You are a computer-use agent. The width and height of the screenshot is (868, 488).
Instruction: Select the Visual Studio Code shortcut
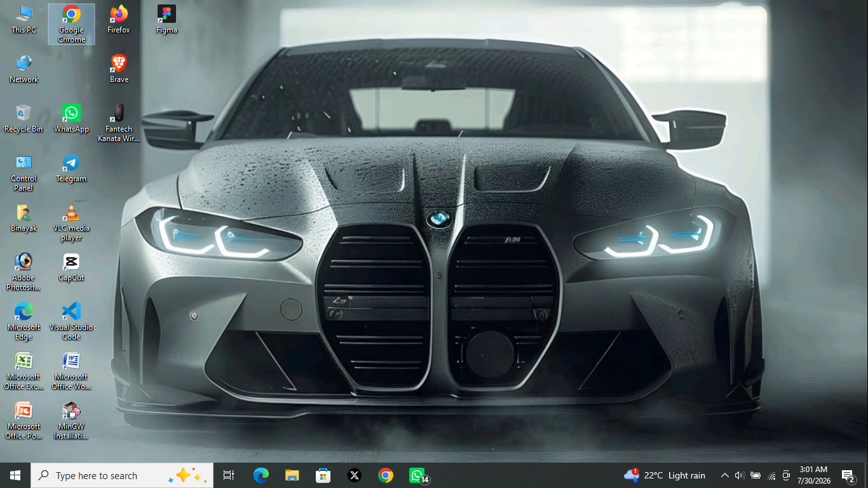(71, 322)
